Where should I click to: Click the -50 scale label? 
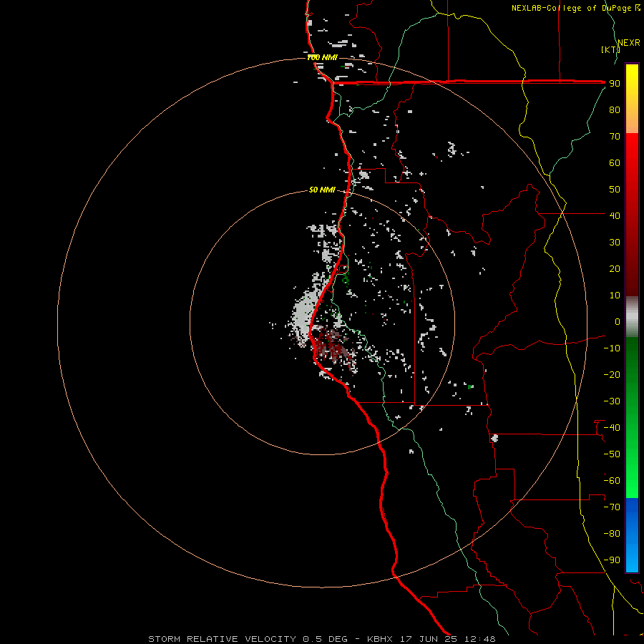tap(612, 454)
